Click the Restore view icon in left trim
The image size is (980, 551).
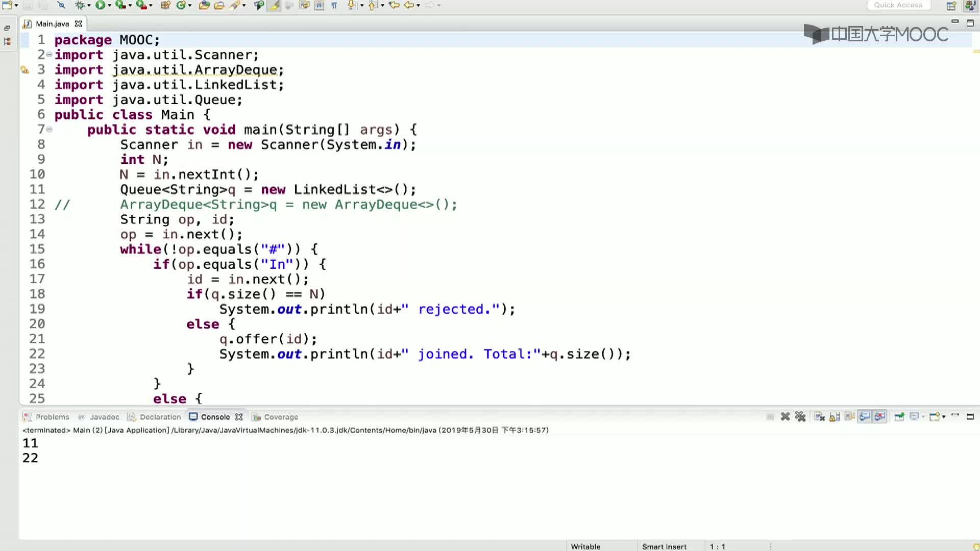[7, 28]
